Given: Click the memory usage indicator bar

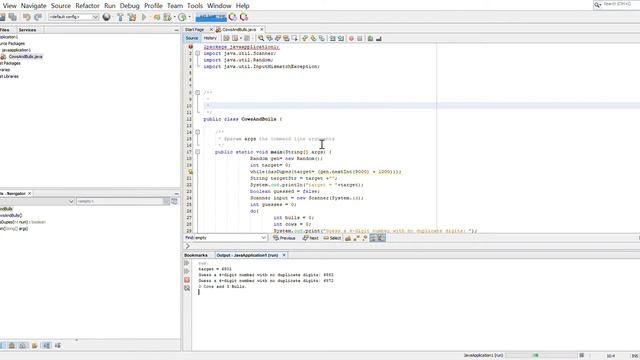Looking at the screenshot, I should pos(211,17).
